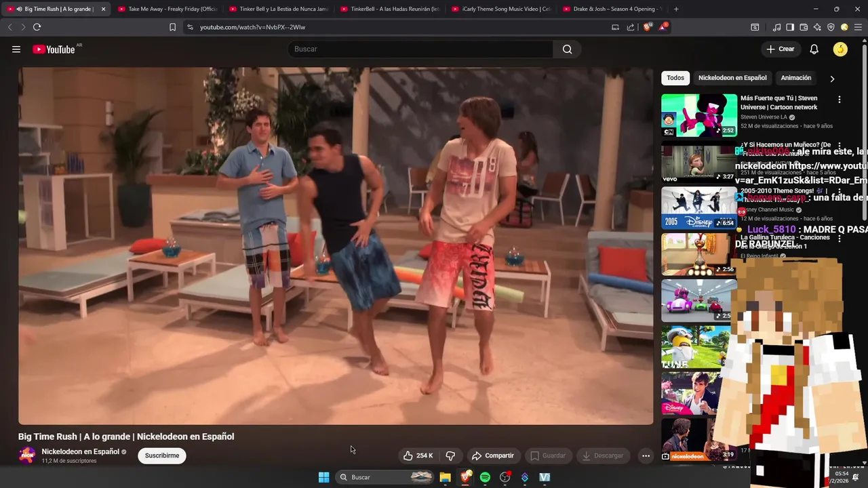Switch to the Drake & Josh Season 4 tab
The image size is (868, 488).
(x=611, y=9)
